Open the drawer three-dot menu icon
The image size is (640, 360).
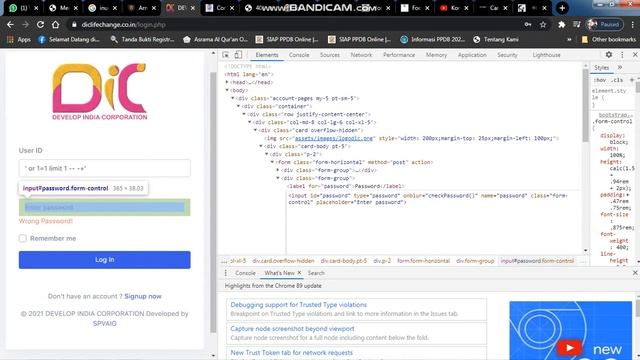[x=225, y=273]
